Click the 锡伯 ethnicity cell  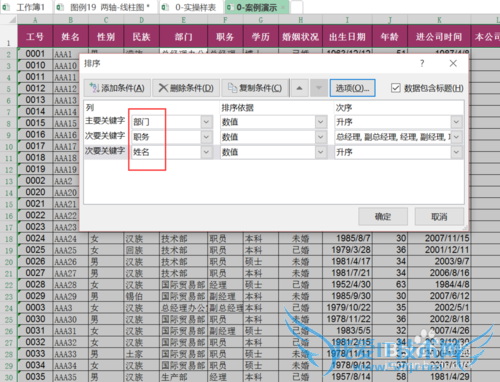click(141, 296)
